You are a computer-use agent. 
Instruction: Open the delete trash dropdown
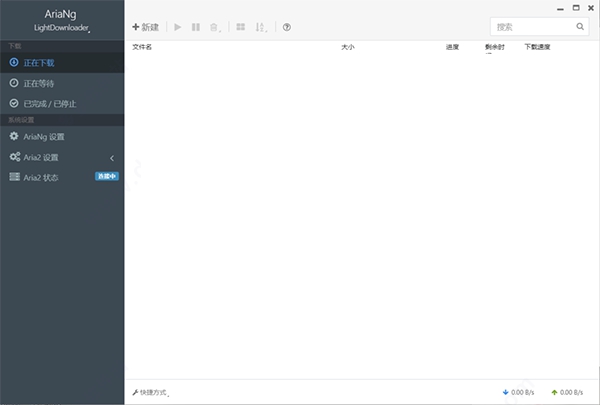point(215,27)
